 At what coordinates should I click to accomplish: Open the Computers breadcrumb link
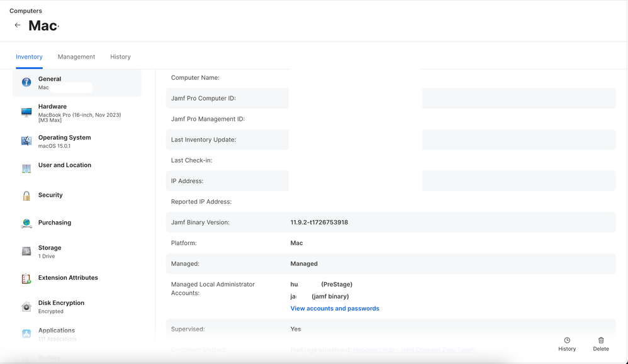(x=26, y=11)
